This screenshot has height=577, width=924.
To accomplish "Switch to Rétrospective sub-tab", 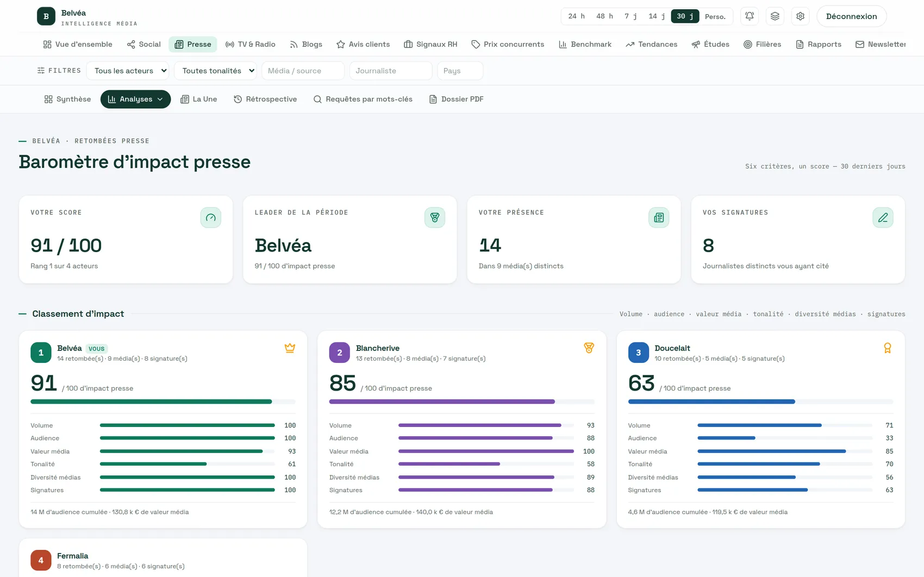I will pyautogui.click(x=265, y=99).
